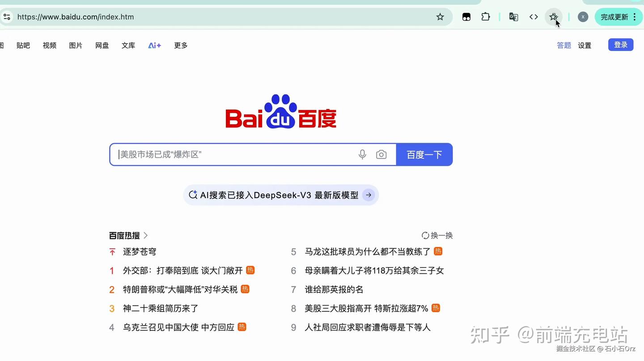This screenshot has height=361, width=644.
Task: Click inside the search input field
Action: click(x=233, y=154)
